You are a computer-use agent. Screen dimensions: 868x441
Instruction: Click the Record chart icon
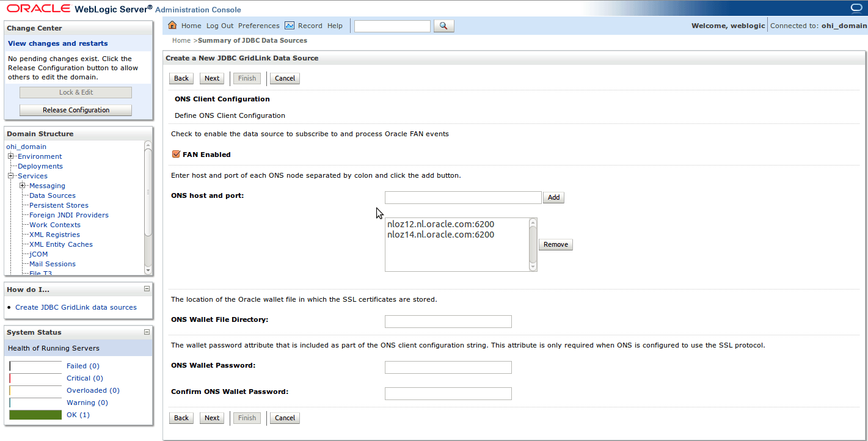(x=290, y=26)
